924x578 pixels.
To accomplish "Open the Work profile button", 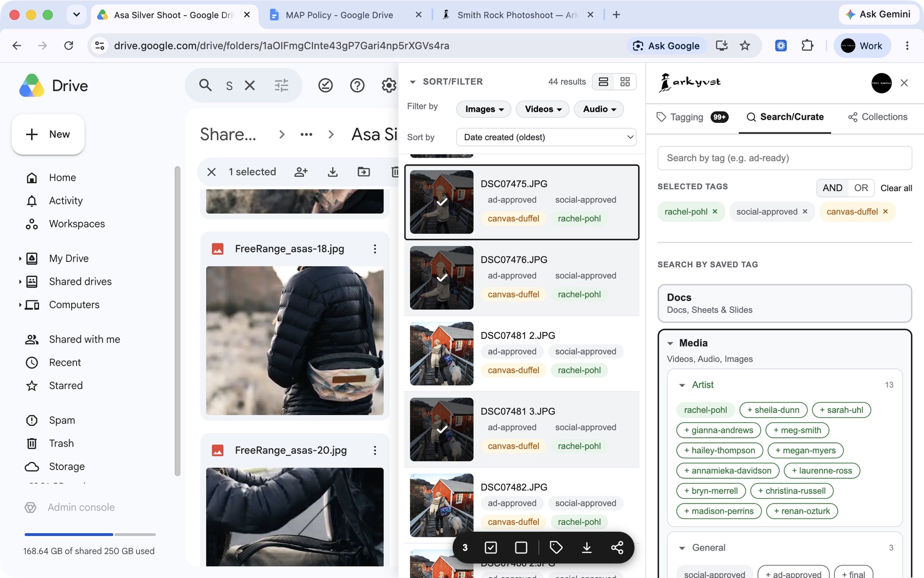I will 862,46.
